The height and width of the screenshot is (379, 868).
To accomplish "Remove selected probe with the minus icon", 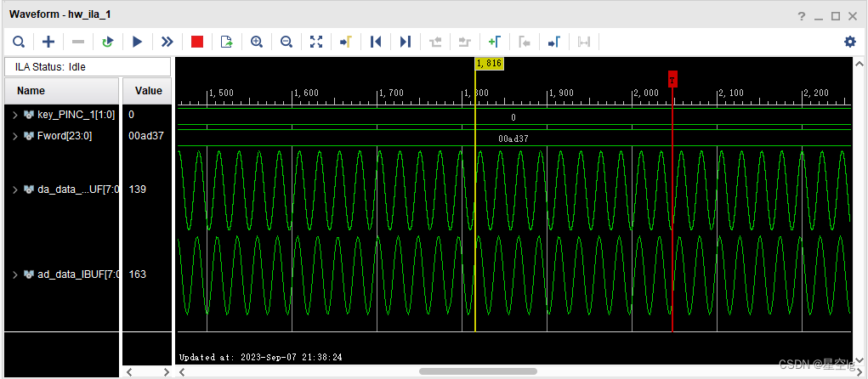I will [78, 42].
